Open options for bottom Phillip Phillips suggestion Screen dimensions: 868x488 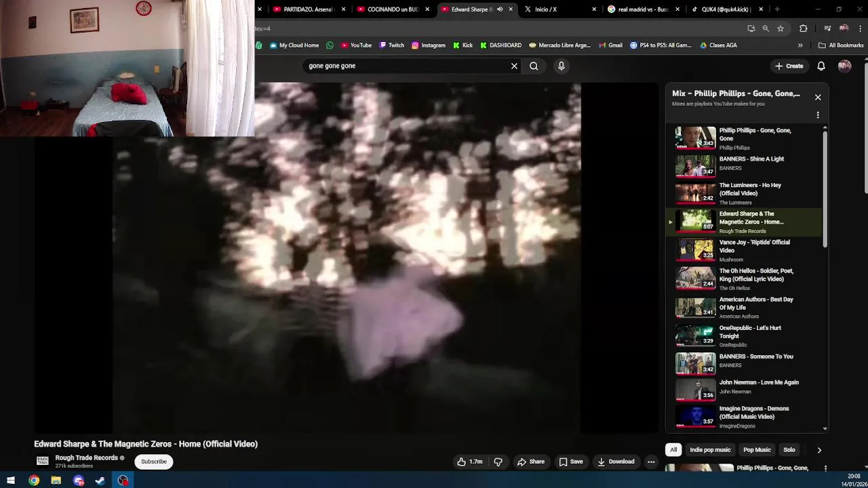pos(825,468)
